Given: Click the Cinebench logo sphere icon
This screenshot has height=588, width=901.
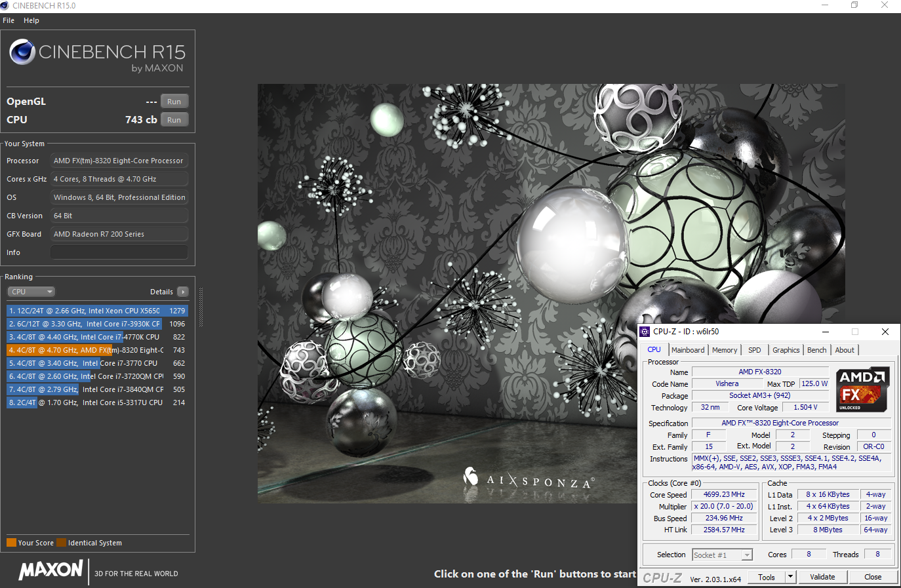Looking at the screenshot, I should [x=22, y=52].
